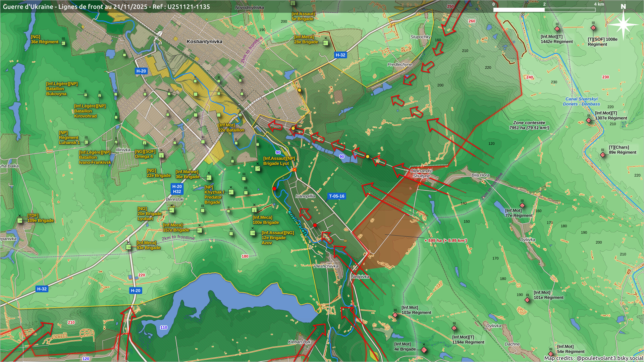Screen dimensions: 644x362
Task: Click the +595 ha area gain label
Action: pos(445,241)
